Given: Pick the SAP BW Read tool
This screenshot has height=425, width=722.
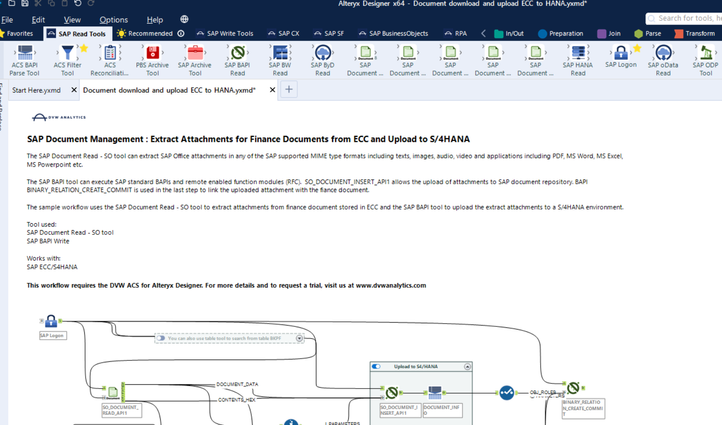Looking at the screenshot, I should (280, 60).
